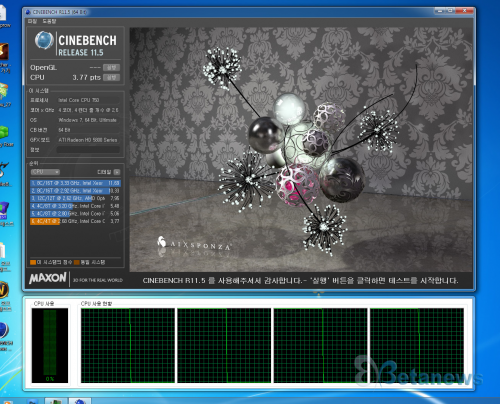Click the Cinebench title bar app icon
The width and height of the screenshot is (500, 404).
(x=28, y=12)
